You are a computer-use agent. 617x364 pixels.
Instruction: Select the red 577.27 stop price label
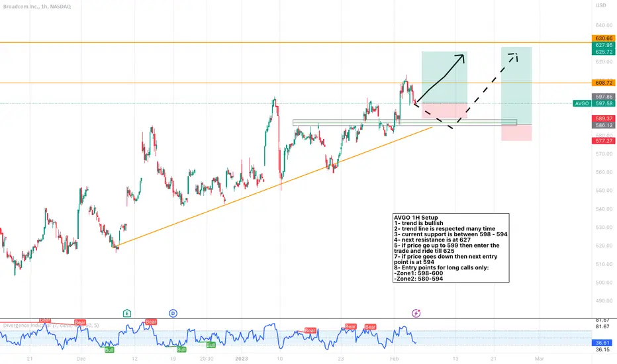(x=604, y=141)
